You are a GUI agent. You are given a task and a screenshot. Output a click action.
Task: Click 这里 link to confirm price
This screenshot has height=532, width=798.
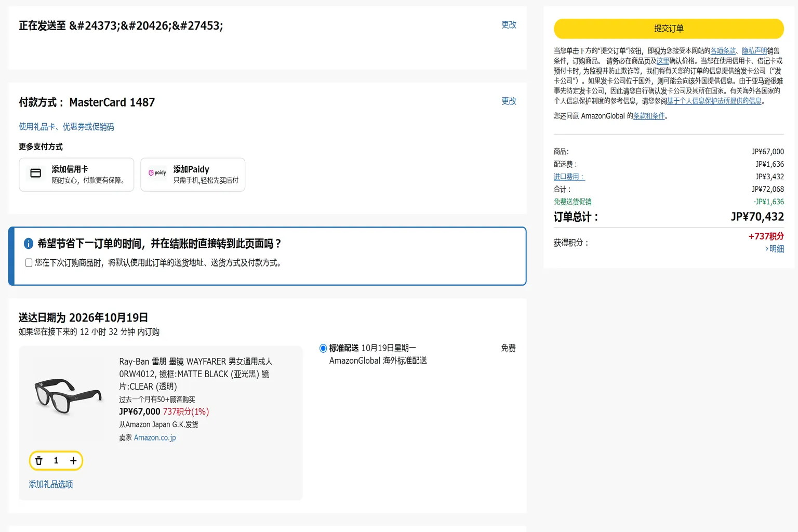coord(663,61)
